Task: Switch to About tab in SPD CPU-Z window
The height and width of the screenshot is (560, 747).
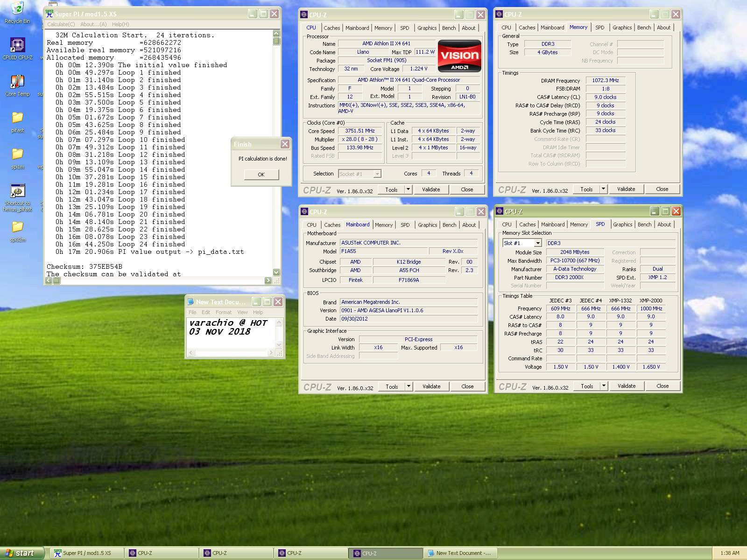Action: pos(664,224)
